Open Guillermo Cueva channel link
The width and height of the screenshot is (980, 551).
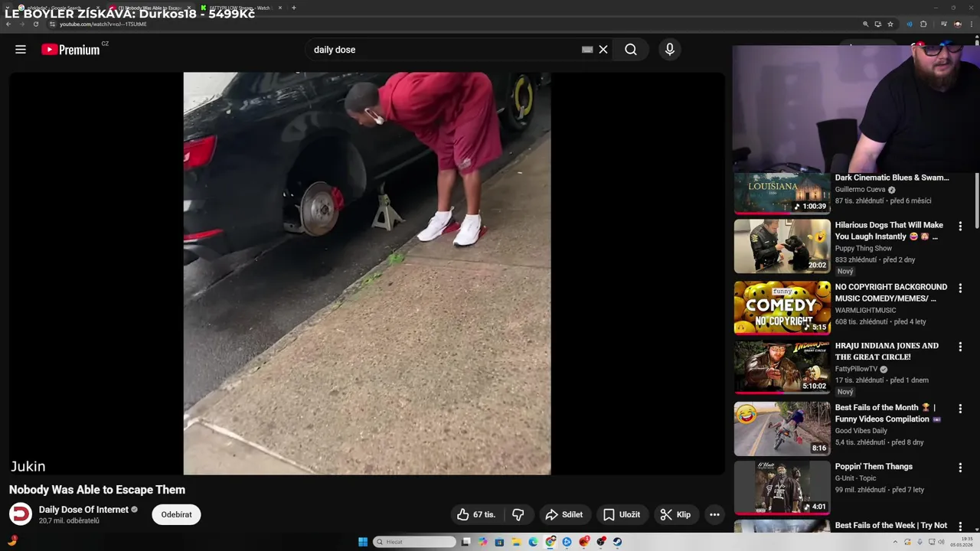(x=860, y=190)
